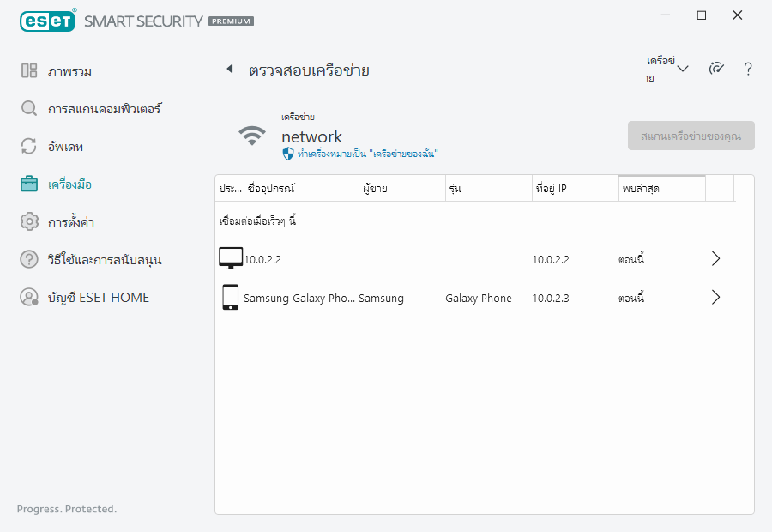This screenshot has height=532, width=772.
Task: Click the shield icon beside mark-as-my-network
Action: (x=288, y=154)
